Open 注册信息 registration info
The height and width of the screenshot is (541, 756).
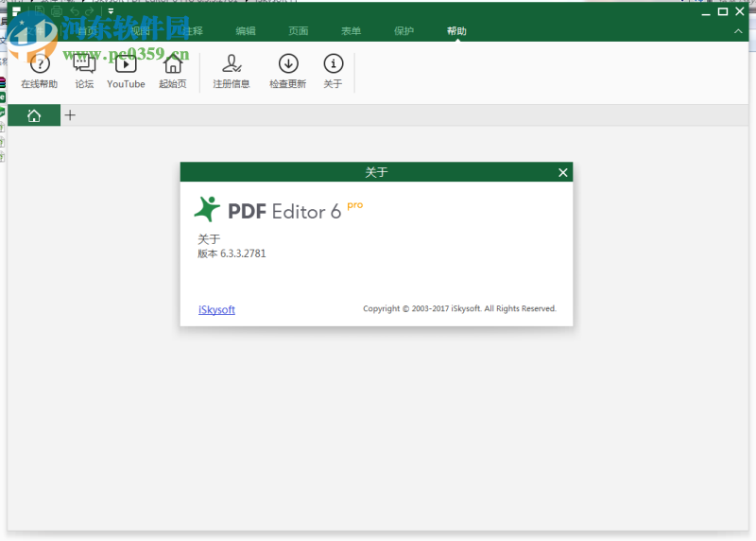pyautogui.click(x=232, y=72)
